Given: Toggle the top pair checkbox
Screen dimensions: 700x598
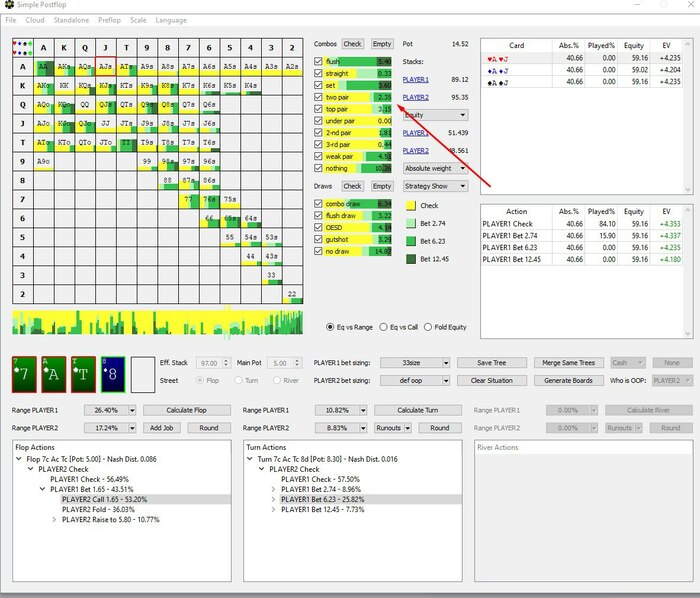Looking at the screenshot, I should pyautogui.click(x=318, y=109).
